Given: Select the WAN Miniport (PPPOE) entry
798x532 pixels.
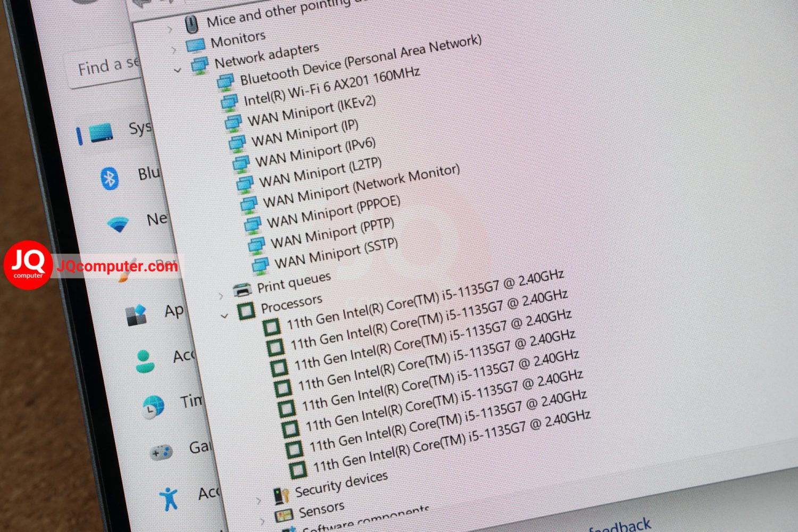Looking at the screenshot, I should click(x=333, y=212).
